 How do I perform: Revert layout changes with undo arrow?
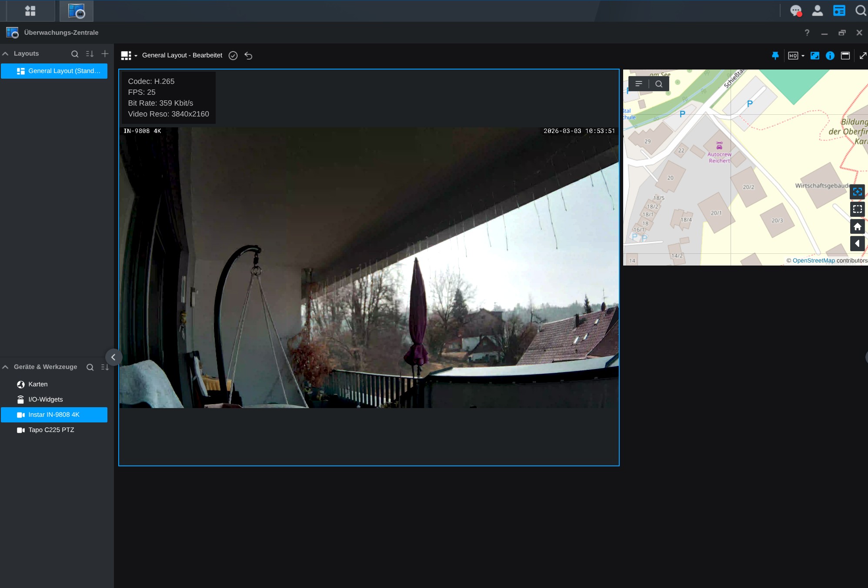point(248,56)
